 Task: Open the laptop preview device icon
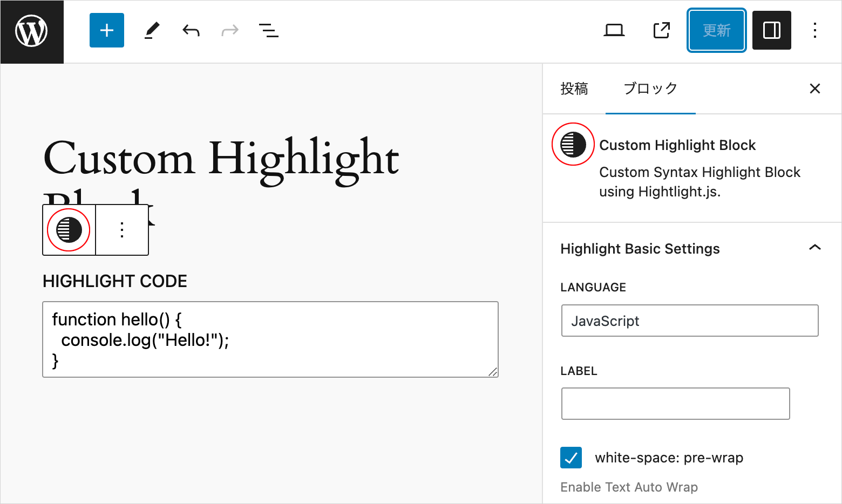point(614,31)
